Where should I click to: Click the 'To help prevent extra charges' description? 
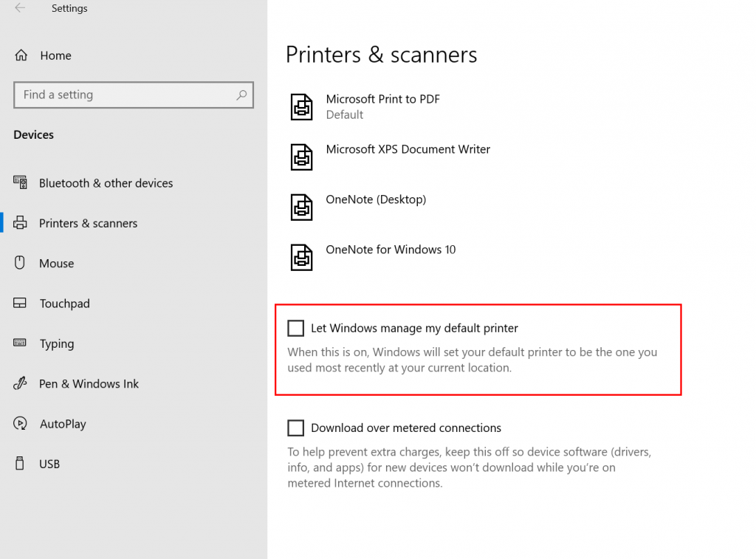pyautogui.click(x=470, y=467)
